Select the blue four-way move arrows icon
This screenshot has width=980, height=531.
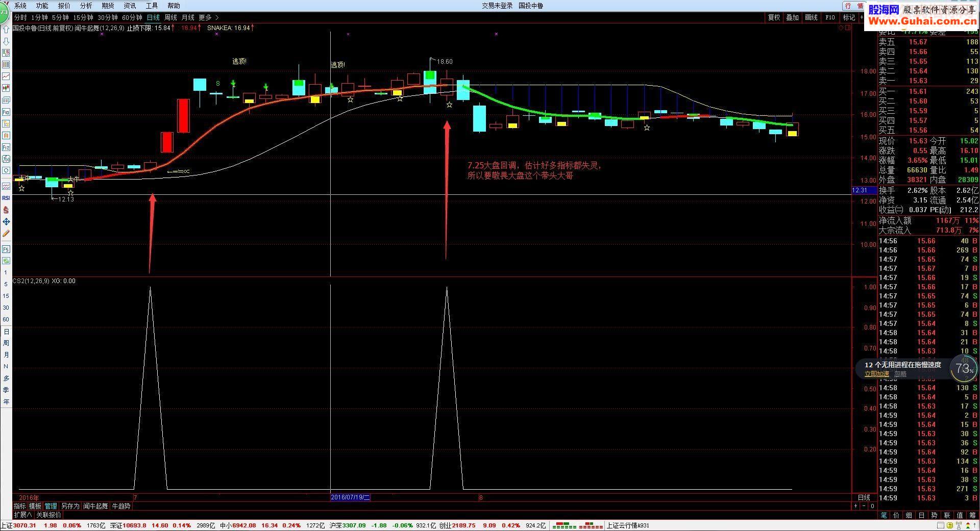click(x=6, y=221)
